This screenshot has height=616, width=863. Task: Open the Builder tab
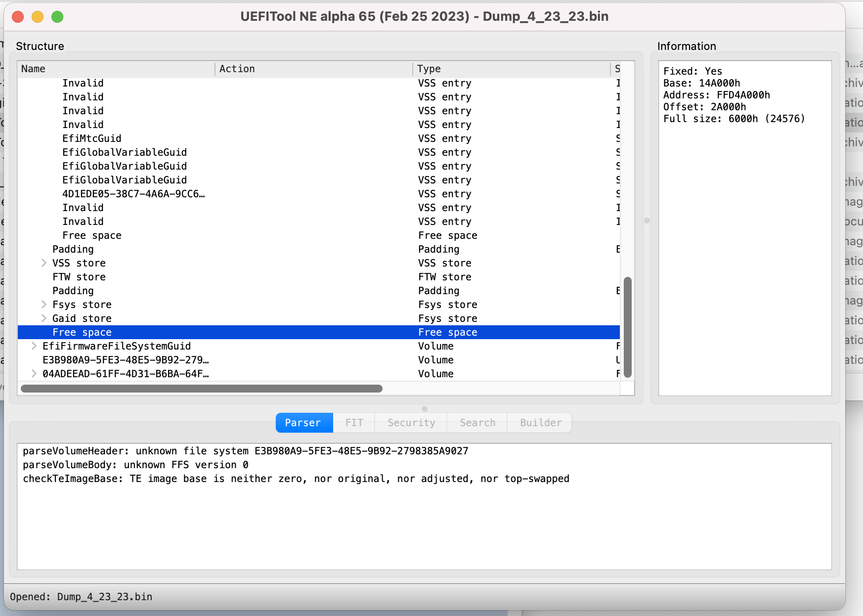click(540, 423)
